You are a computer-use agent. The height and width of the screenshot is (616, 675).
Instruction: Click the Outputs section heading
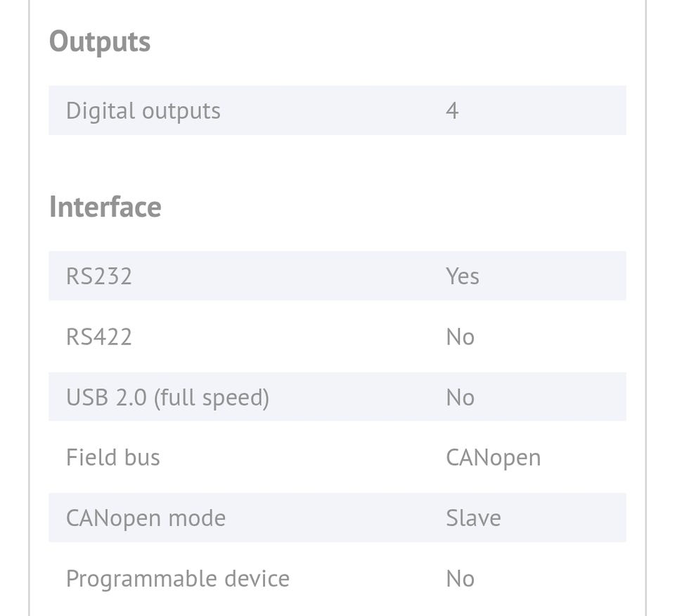tap(100, 41)
